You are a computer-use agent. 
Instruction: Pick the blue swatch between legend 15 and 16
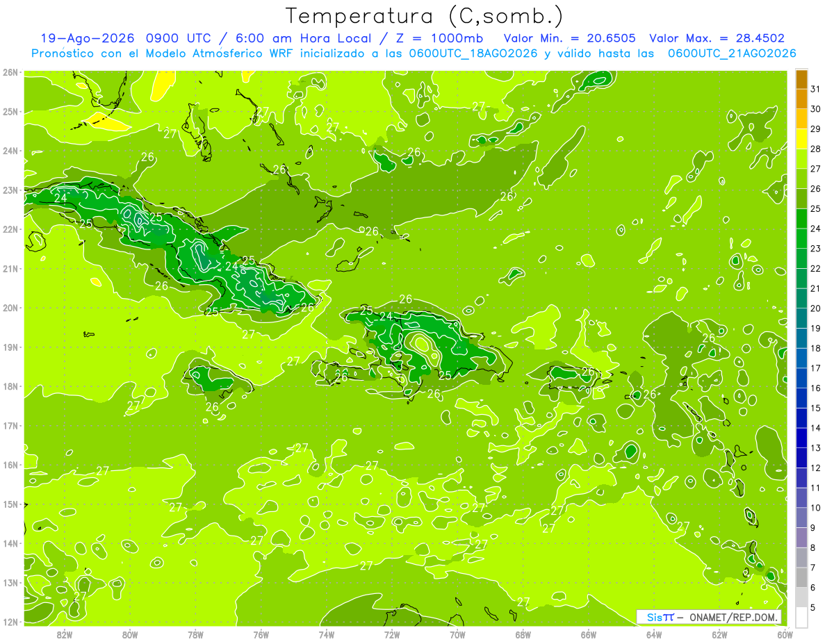(x=801, y=398)
